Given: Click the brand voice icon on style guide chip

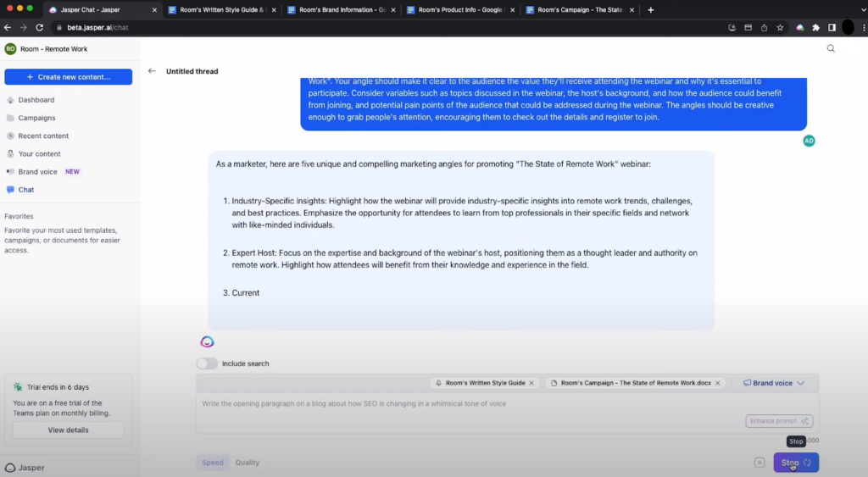Looking at the screenshot, I should [x=438, y=383].
